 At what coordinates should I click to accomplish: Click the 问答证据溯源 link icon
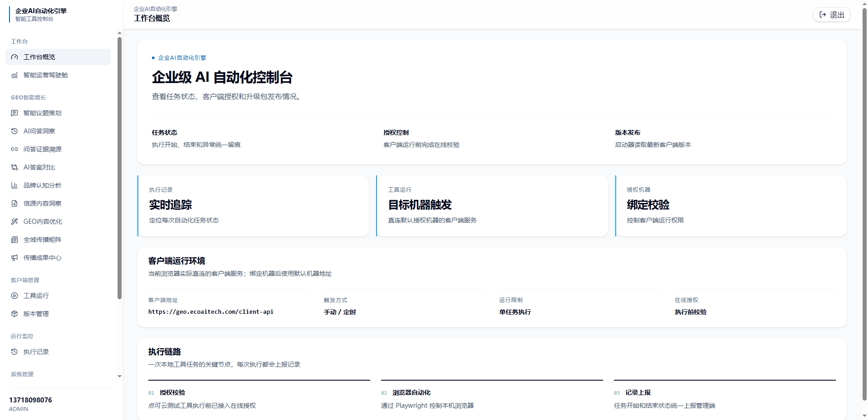tap(14, 149)
